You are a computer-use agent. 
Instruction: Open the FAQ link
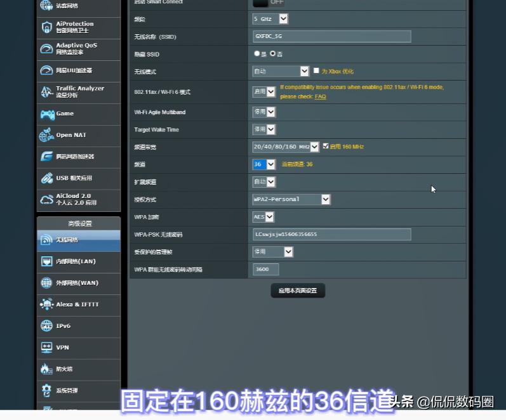coord(320,96)
